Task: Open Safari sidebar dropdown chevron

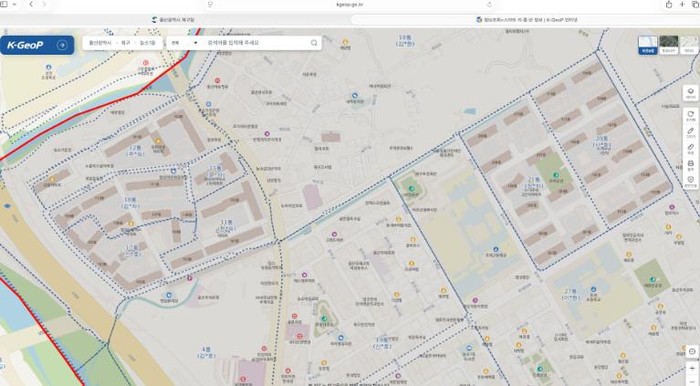Action: [x=14, y=4]
